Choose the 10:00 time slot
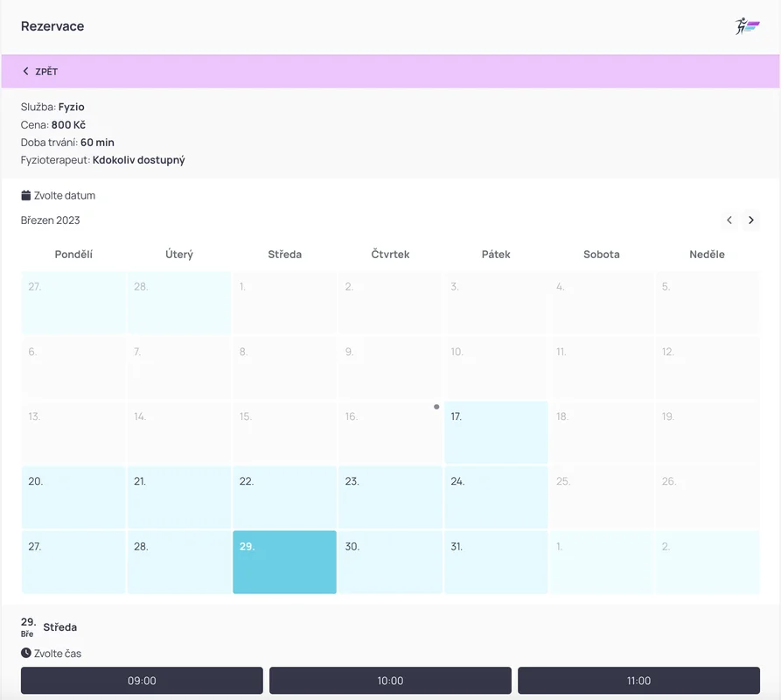The image size is (781, 700). (x=390, y=681)
